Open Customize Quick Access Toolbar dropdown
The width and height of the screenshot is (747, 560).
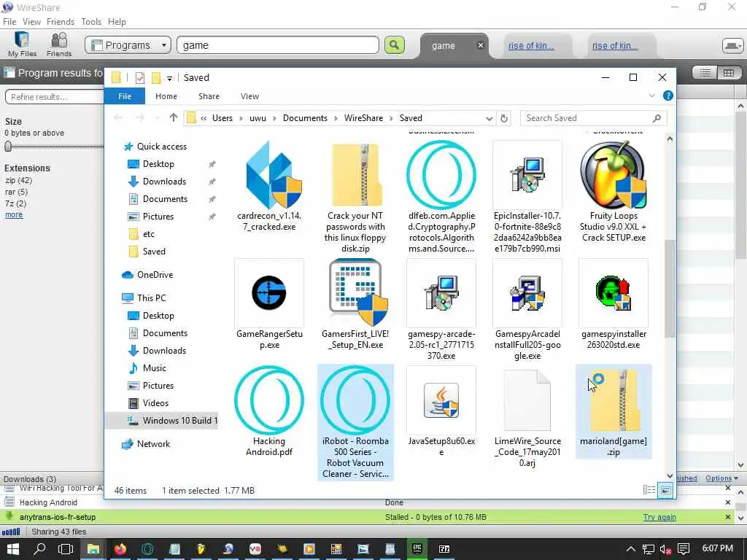(x=169, y=78)
